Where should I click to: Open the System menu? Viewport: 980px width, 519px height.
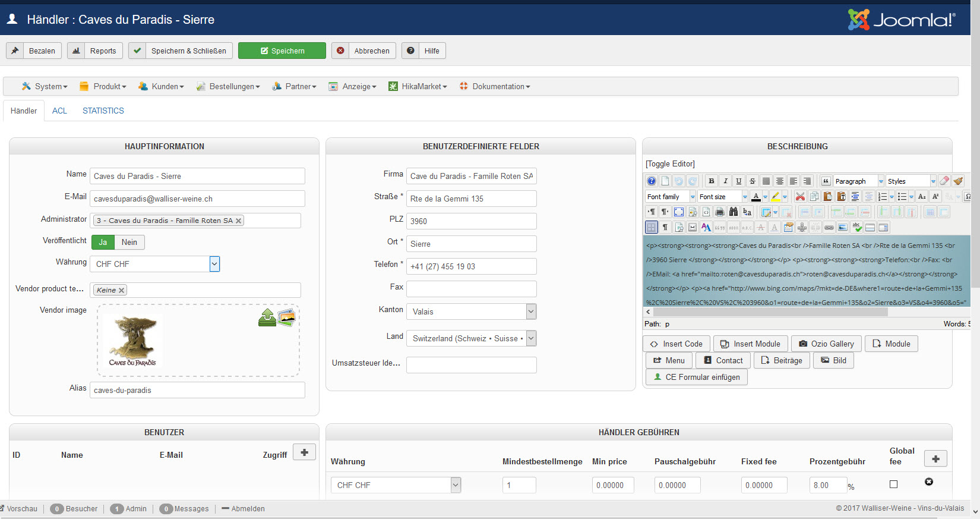(x=45, y=87)
